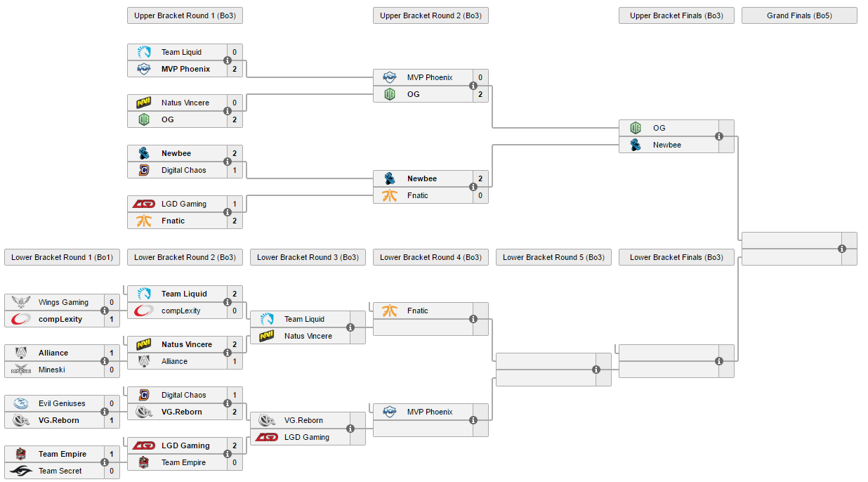Click the Grand Finals (Bo5) header
This screenshot has width=868, height=482.
(799, 15)
